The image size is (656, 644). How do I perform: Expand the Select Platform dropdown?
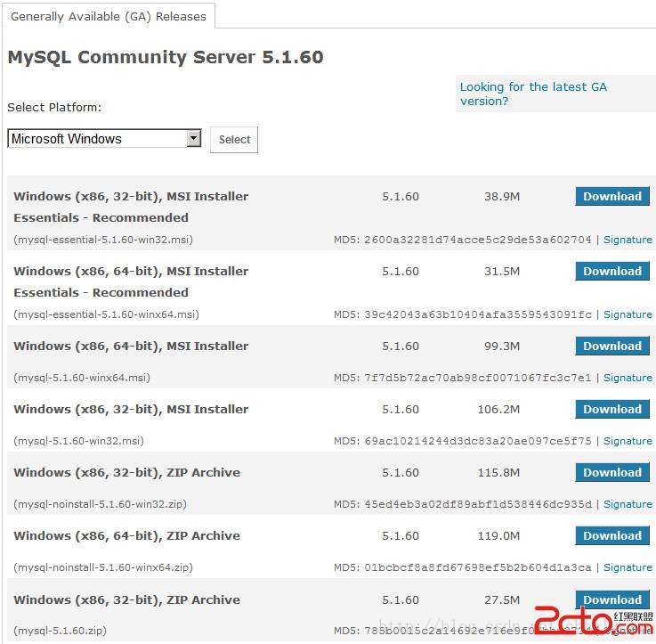[194, 139]
